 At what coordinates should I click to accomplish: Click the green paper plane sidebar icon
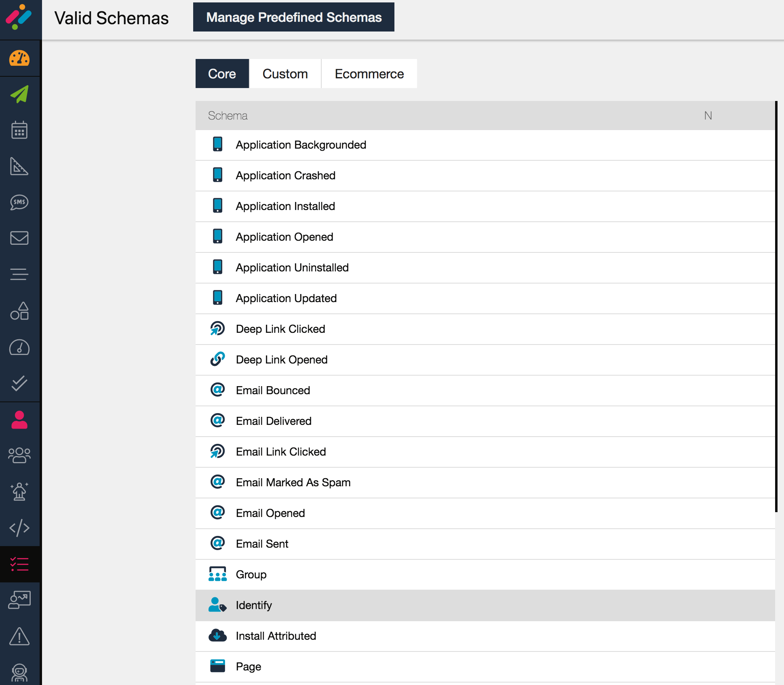(x=19, y=94)
